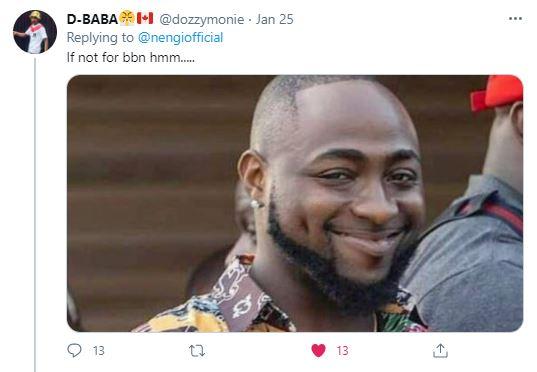This screenshot has height=372, width=537.
Task: Click the vertical thread line below avatar
Action: 35,215
